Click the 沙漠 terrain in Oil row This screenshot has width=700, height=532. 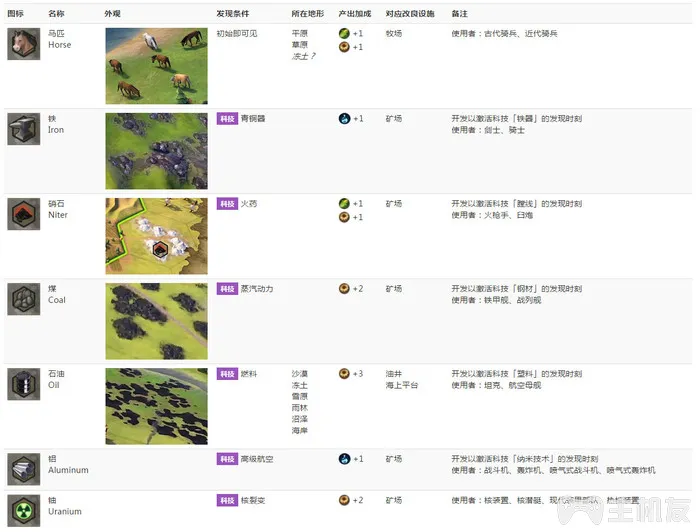pos(300,374)
